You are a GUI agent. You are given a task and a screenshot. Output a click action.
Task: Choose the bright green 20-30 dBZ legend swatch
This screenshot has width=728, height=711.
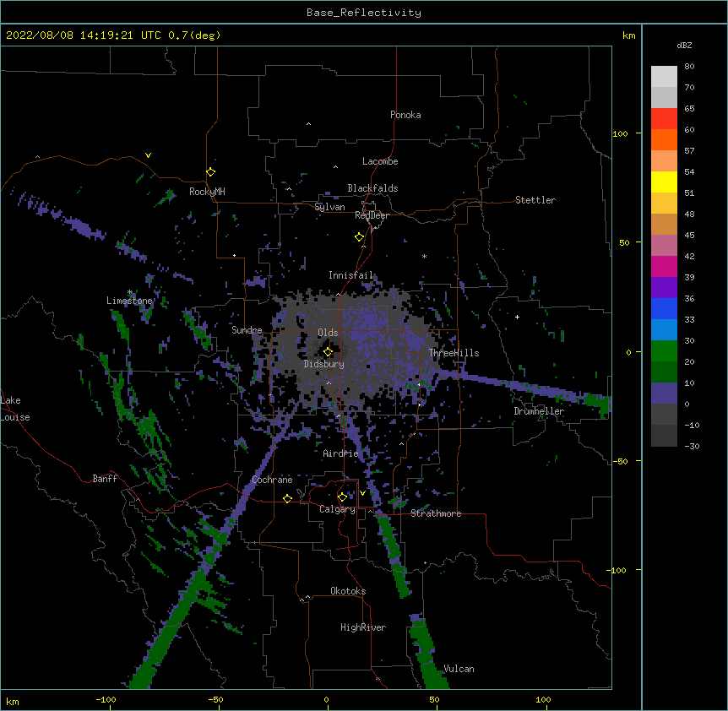point(664,351)
